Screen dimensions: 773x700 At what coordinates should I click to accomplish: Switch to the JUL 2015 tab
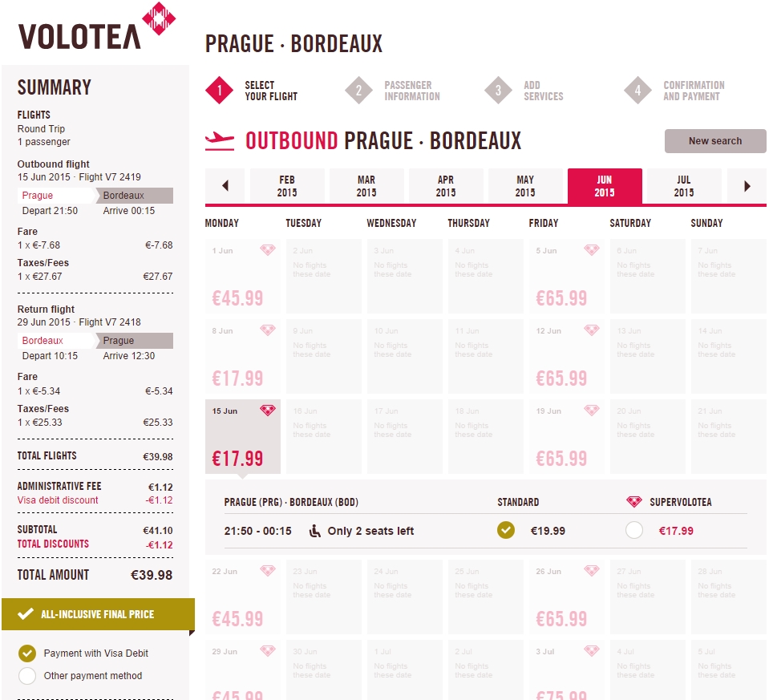pos(684,186)
